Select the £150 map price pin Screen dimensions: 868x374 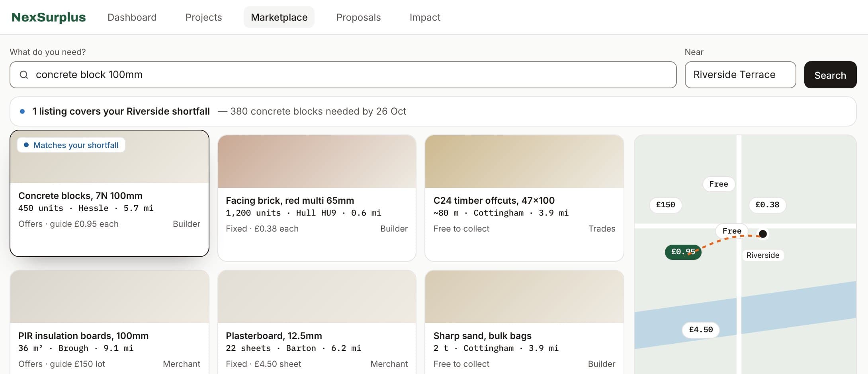pos(665,205)
